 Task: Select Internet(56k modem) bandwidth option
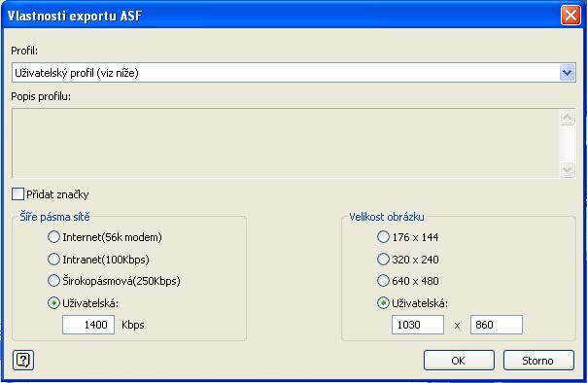53,237
